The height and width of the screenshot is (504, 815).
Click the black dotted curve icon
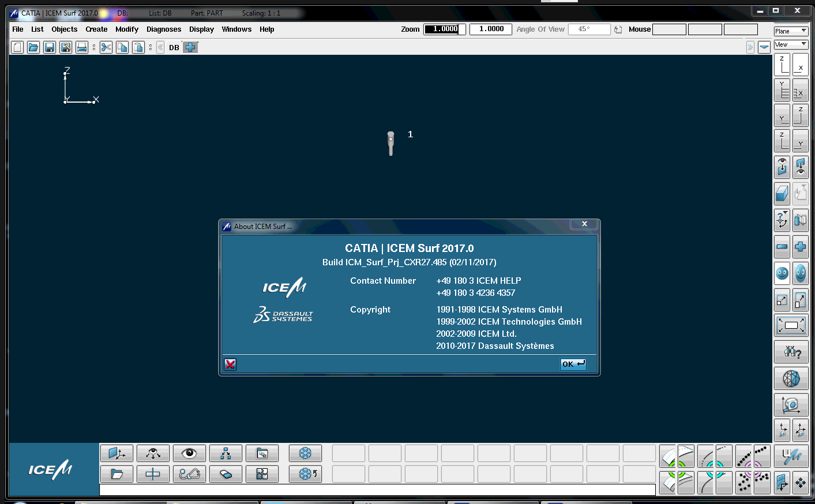[743, 457]
